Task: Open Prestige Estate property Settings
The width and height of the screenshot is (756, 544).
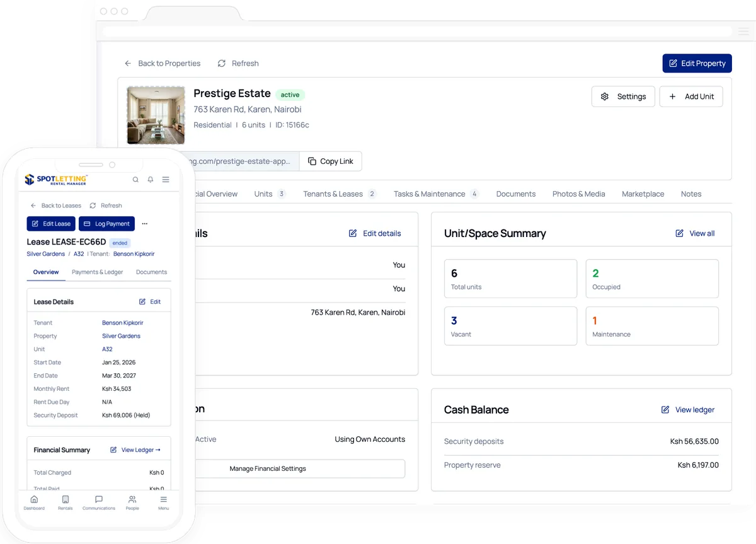Action: coord(623,96)
